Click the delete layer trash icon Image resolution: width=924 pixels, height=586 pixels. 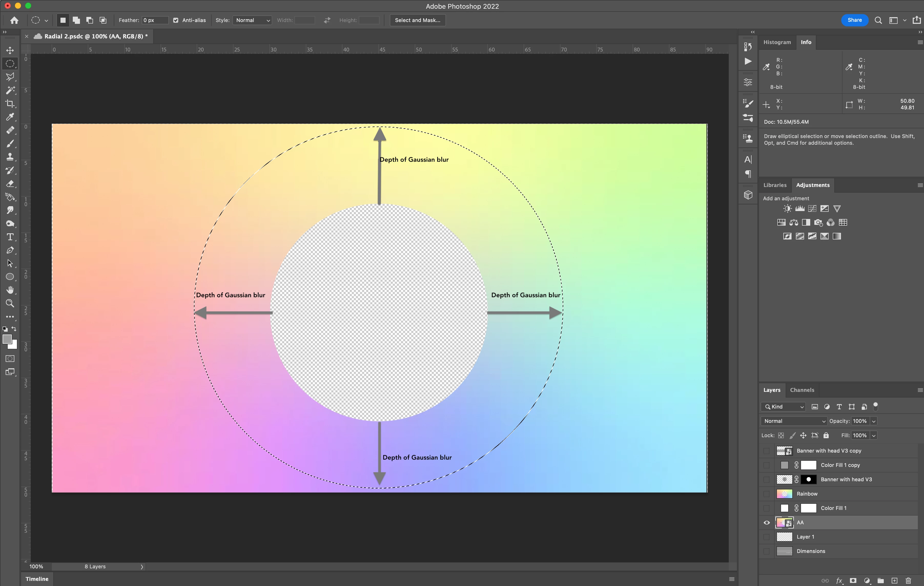(x=908, y=580)
